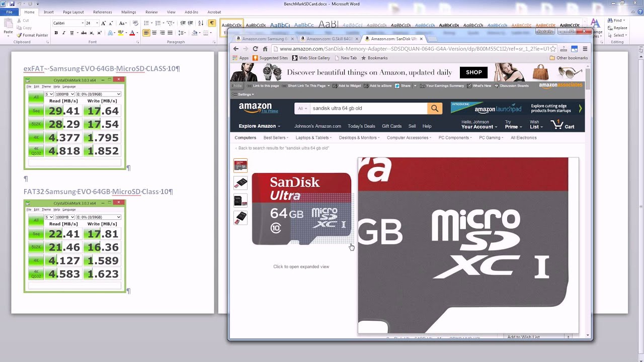Viewport: 644px width, 362px height.
Task: Click the bookmark star in address bar
Action: tap(553, 49)
